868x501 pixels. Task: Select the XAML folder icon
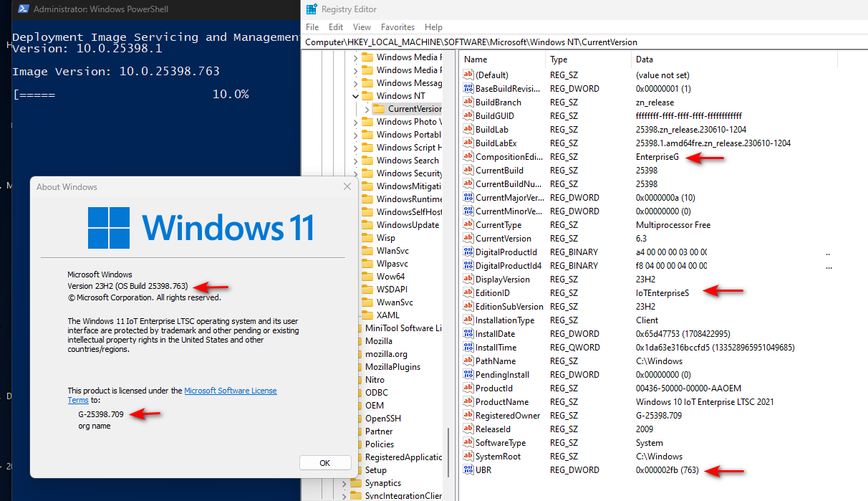367,315
